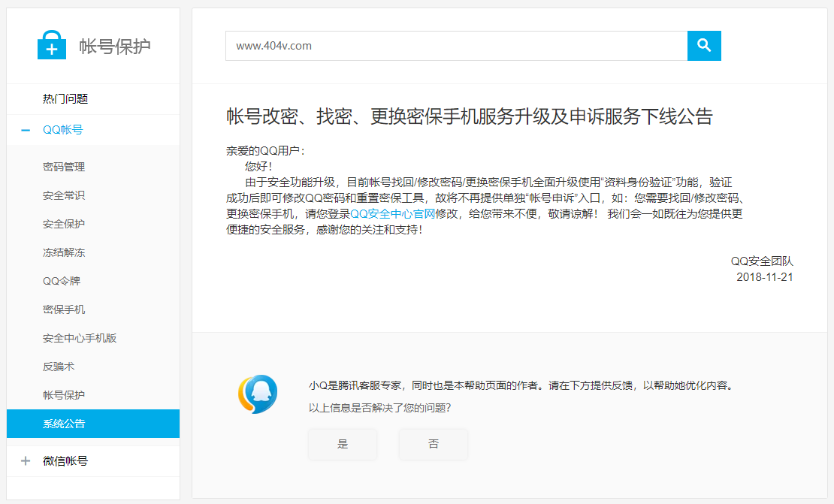Viewport: 834px width, 504px height.
Task: Click the magnifier search button
Action: click(704, 46)
